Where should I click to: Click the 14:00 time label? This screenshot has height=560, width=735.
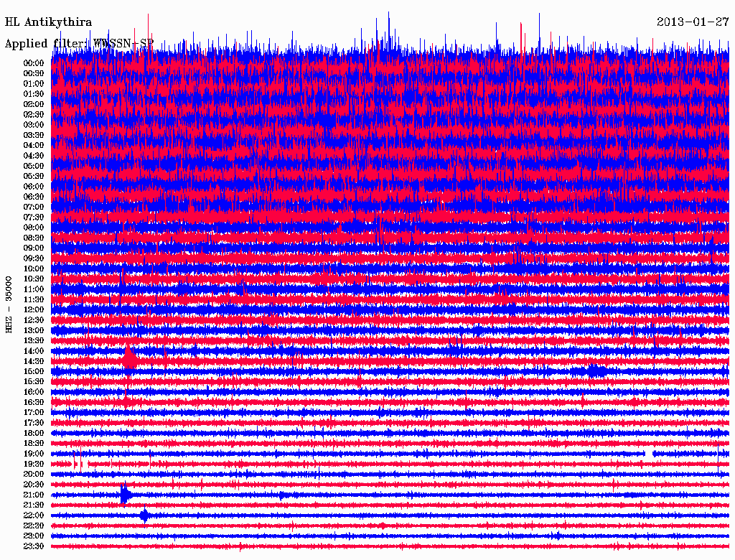[34, 351]
